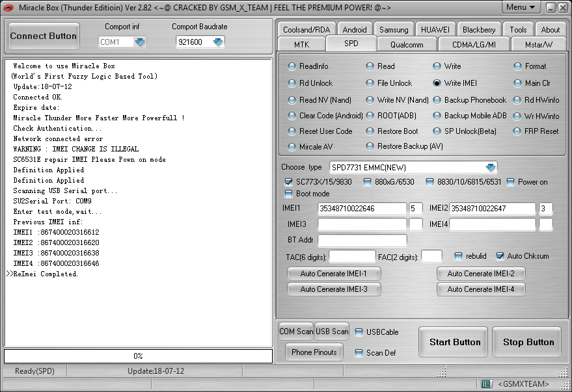Screen dimensions: 572x392
Task: Enable the USBCable checkbox
Action: pos(359,332)
